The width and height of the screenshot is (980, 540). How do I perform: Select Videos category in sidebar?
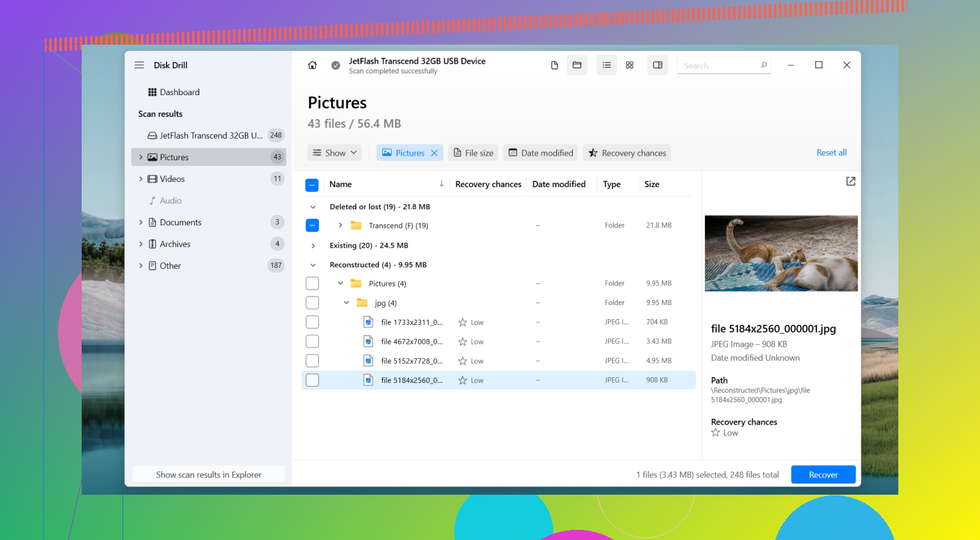click(x=209, y=179)
